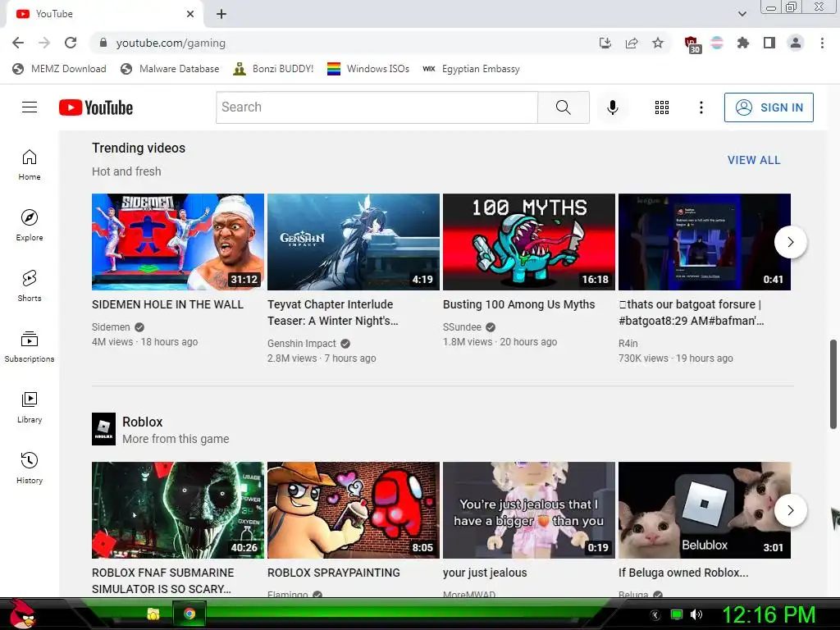The width and height of the screenshot is (840, 630).
Task: Open Chrome in the taskbar
Action: tap(189, 614)
